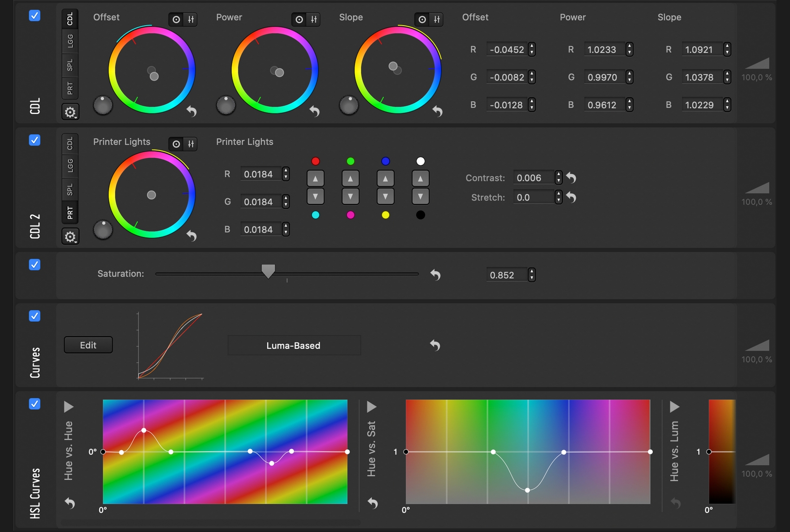Image resolution: width=790 pixels, height=532 pixels.
Task: Switch CDL panel to LGG tab
Action: 70,41
